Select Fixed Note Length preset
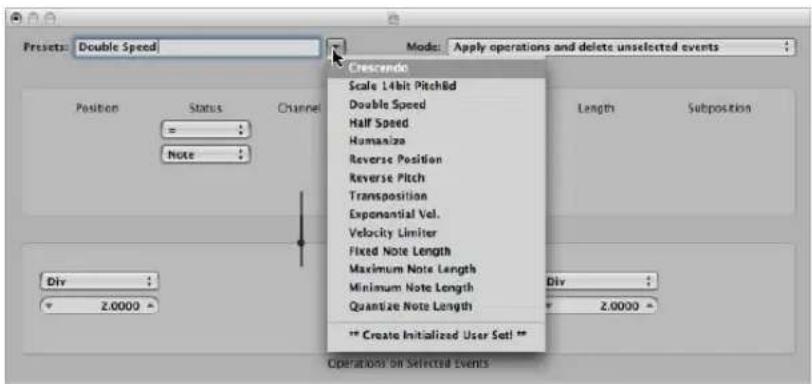This screenshot has width=812, height=384. [x=436, y=252]
